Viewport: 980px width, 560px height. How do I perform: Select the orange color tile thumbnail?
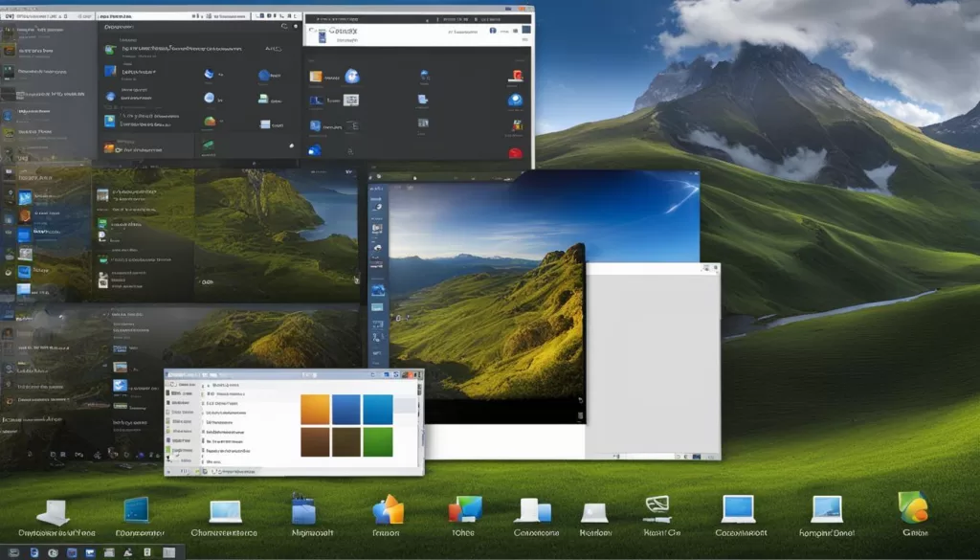(x=315, y=409)
